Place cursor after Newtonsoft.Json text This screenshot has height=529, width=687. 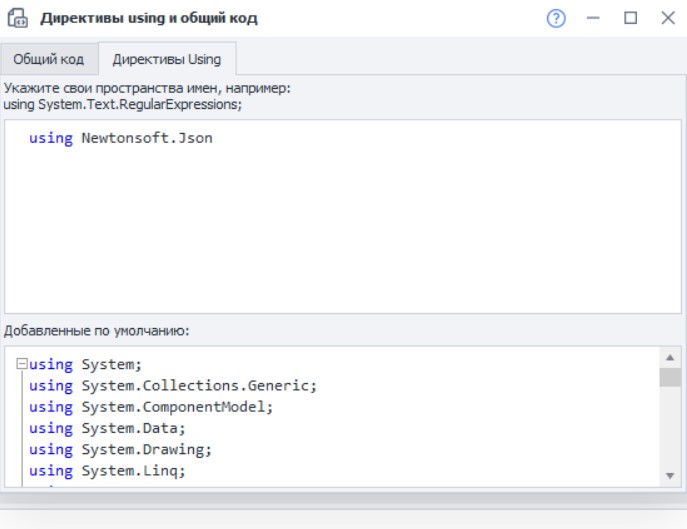tap(214, 139)
